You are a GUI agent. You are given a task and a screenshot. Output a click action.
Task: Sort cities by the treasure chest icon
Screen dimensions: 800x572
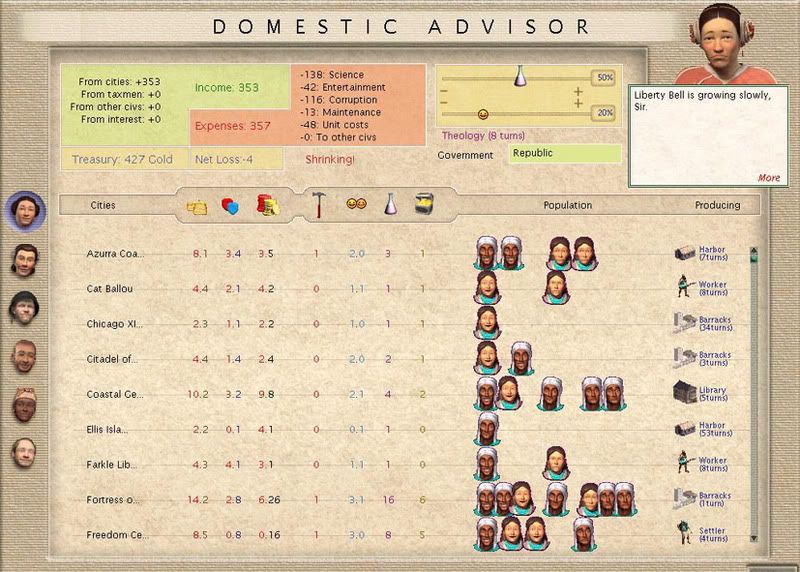pyautogui.click(x=424, y=204)
